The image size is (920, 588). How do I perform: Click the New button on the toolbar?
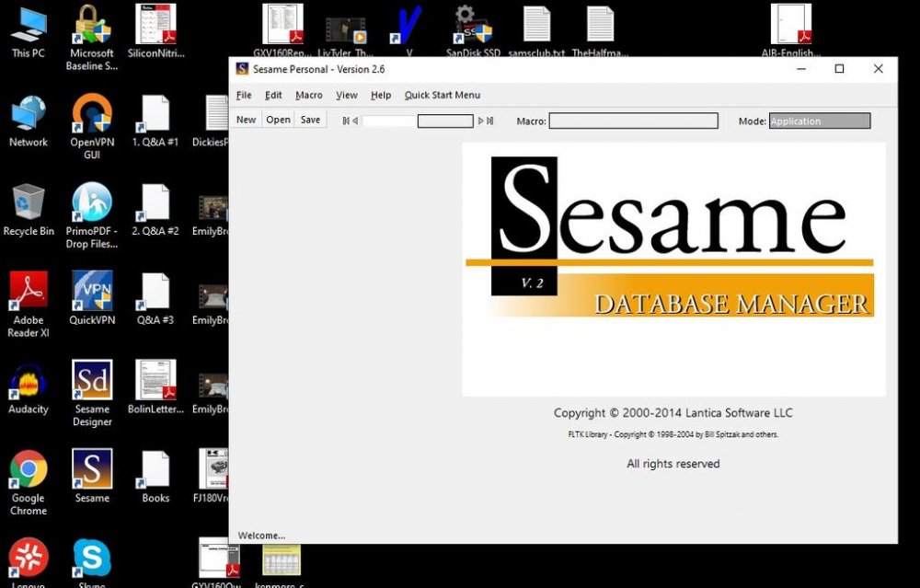[245, 119]
